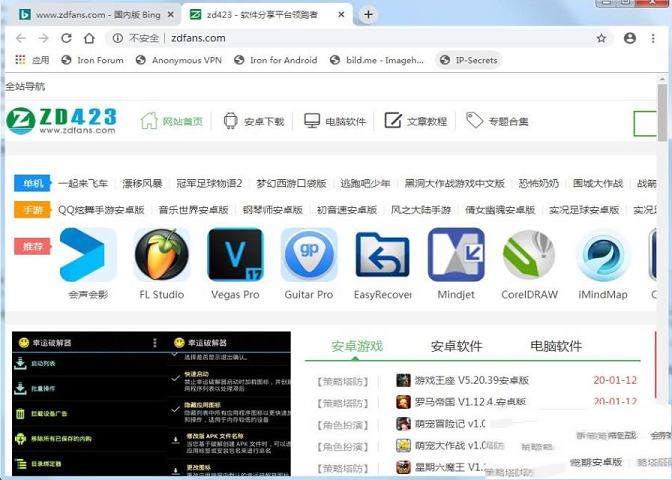
Task: Open 专题合集 in site navigation
Action: [497, 121]
